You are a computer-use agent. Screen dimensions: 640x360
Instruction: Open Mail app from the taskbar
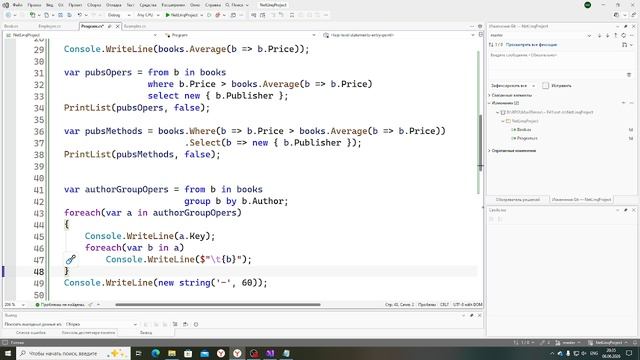(204, 353)
